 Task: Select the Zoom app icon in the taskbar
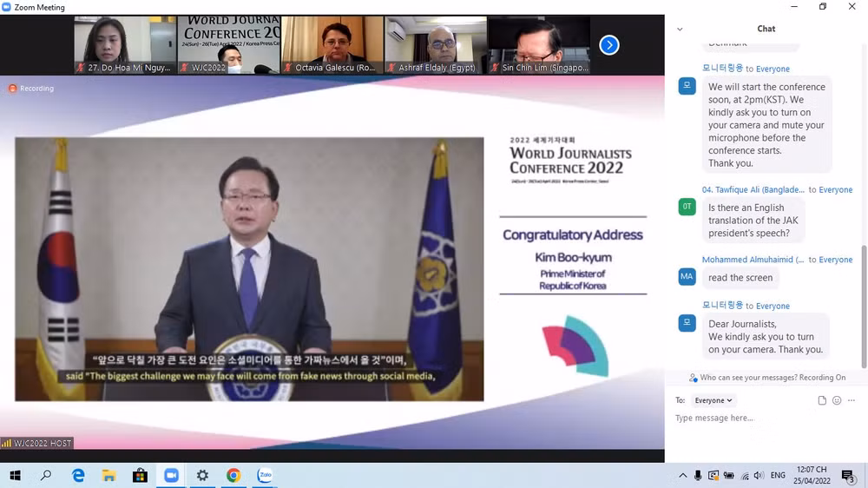pyautogui.click(x=172, y=475)
